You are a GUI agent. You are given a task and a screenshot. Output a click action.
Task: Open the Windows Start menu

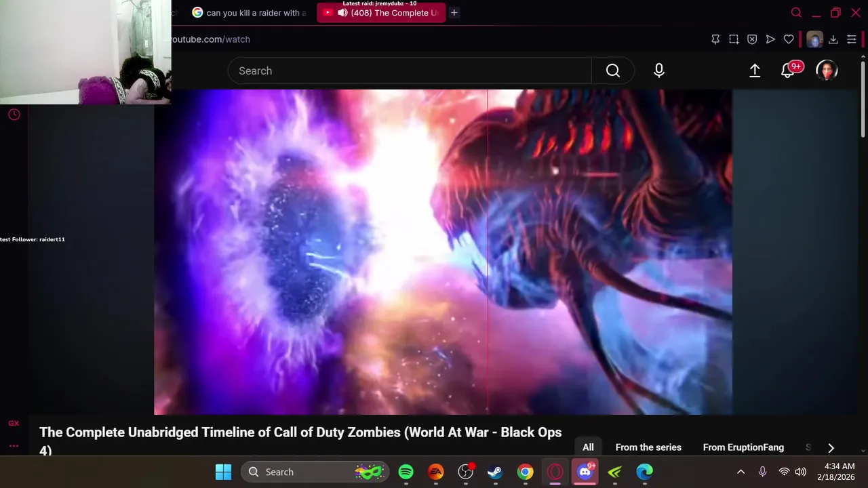tap(223, 472)
